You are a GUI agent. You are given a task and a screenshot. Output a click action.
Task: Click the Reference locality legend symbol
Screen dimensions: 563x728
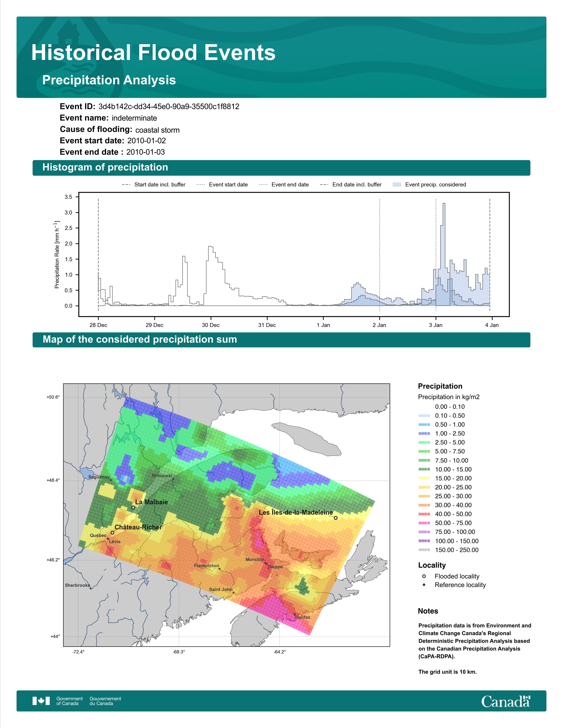tap(424, 585)
